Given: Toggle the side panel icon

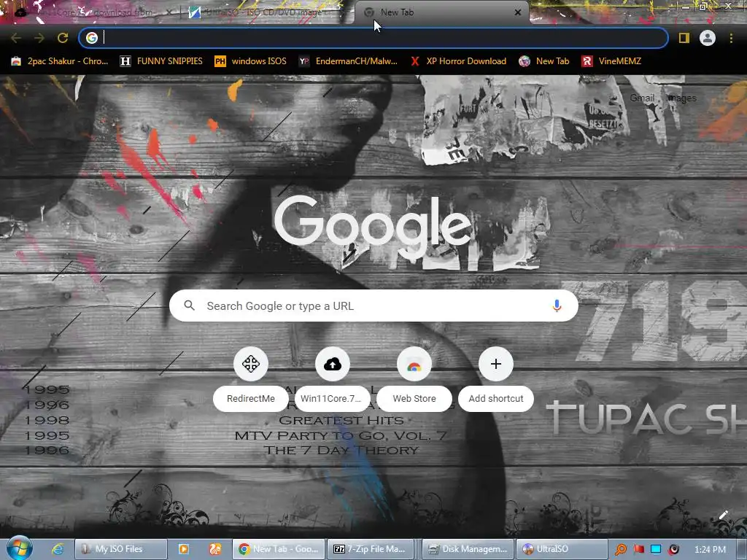Looking at the screenshot, I should click(x=684, y=38).
